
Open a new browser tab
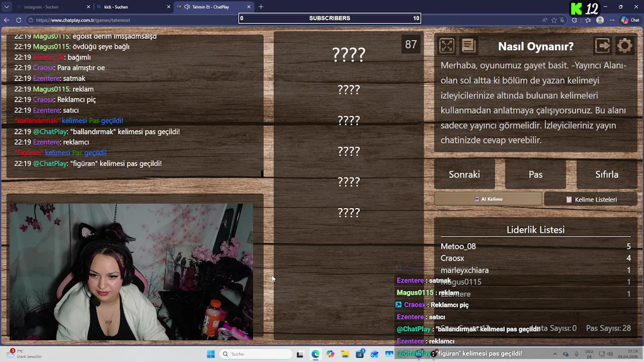[261, 7]
